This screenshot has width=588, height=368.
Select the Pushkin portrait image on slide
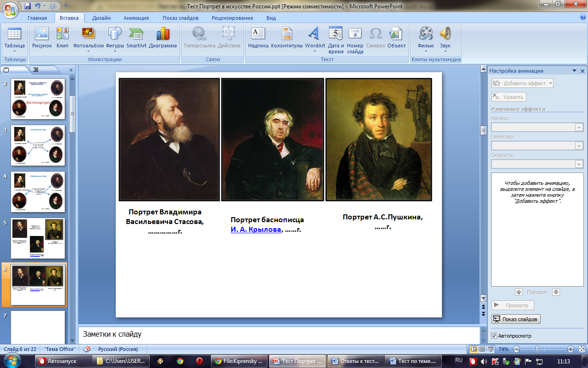point(379,139)
